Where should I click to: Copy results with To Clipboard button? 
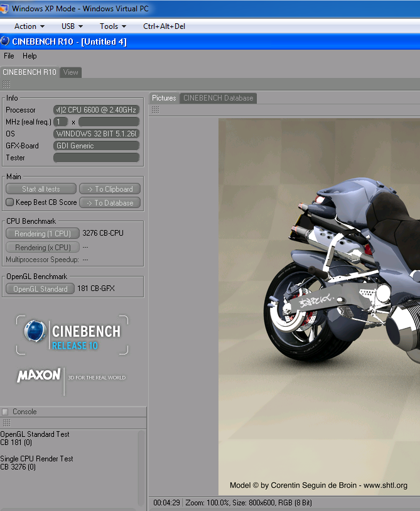[110, 189]
